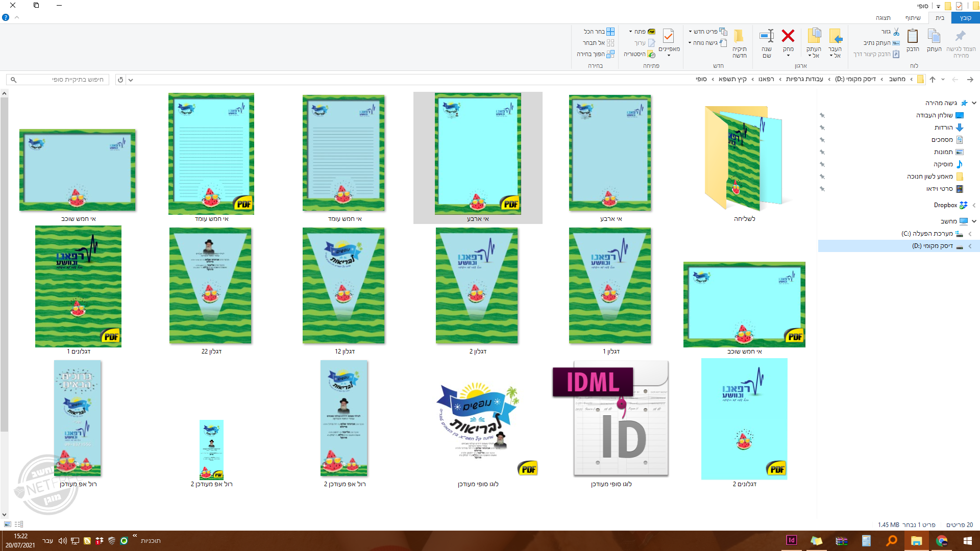Switch to the View (תצוגה) ribbon tab
Screen dimensions: 980x551
pos(883,18)
